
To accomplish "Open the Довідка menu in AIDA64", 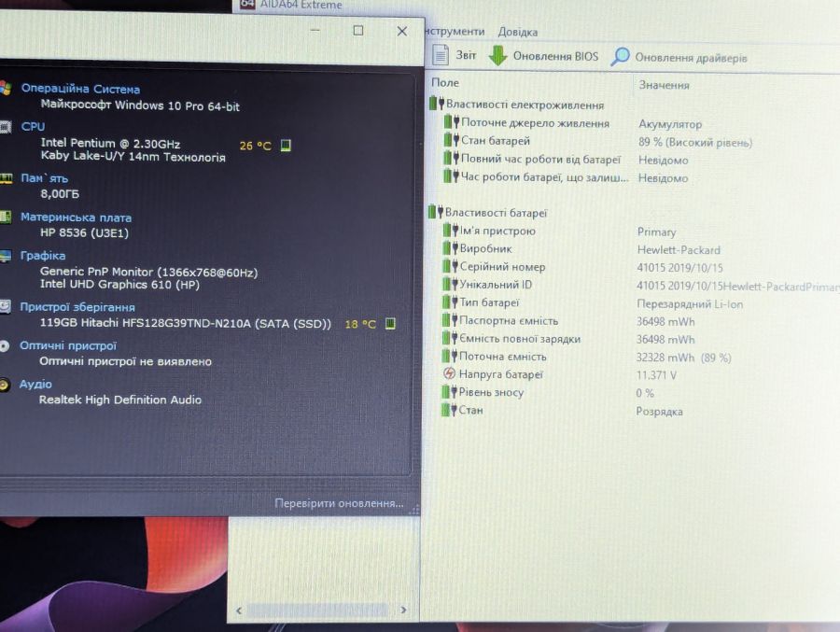I will [517, 32].
